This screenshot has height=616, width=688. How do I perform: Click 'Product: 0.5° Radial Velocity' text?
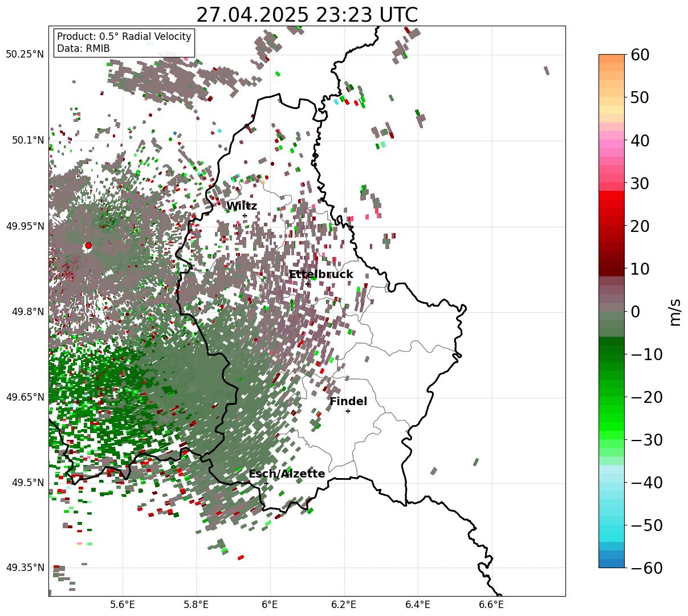point(124,36)
